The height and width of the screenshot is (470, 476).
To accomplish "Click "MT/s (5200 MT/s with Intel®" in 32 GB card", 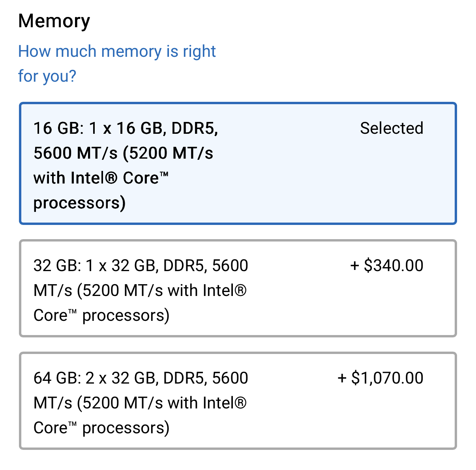I will tap(140, 290).
